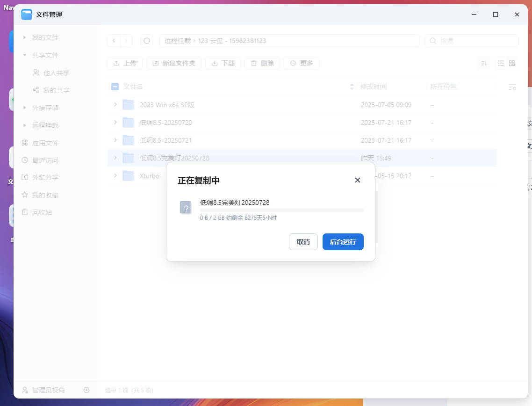Click the remaining time text 约剩余 8275天5小时
The image size is (532, 406).
click(x=251, y=218)
